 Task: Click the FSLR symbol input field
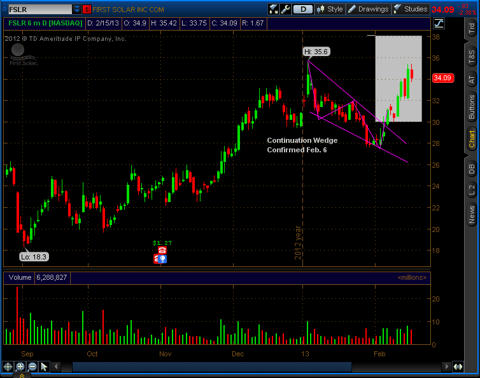(39, 9)
